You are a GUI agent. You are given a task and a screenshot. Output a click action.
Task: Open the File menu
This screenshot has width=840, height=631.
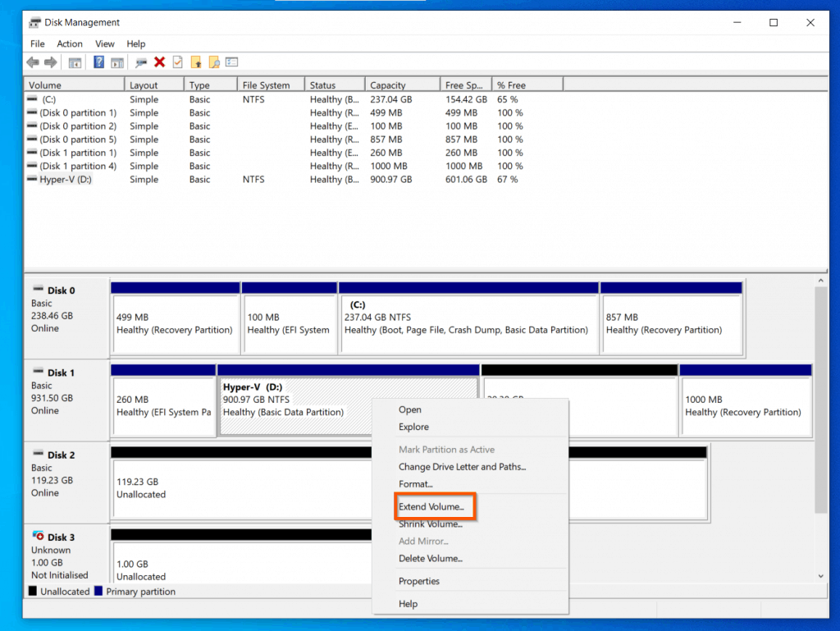point(38,44)
